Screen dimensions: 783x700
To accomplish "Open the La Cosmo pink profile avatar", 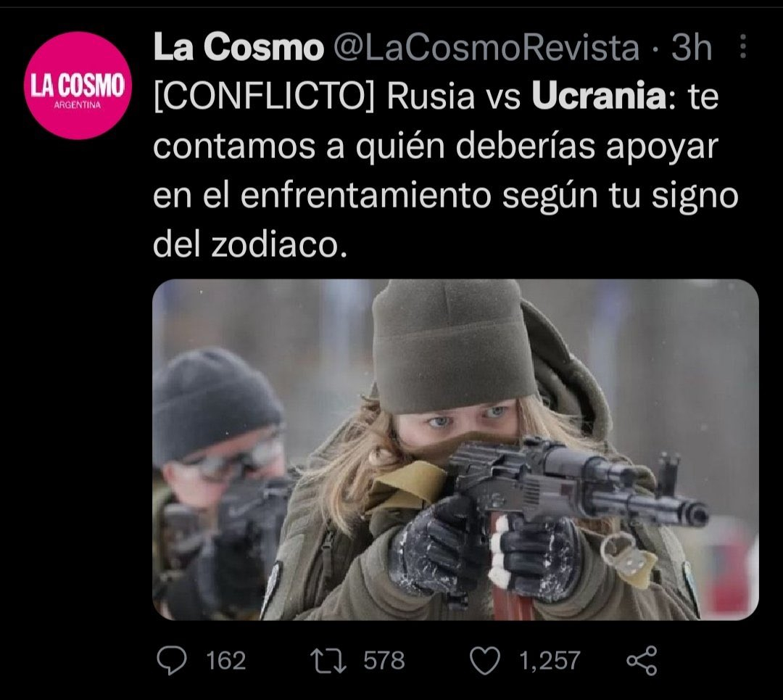I will pos(78,86).
